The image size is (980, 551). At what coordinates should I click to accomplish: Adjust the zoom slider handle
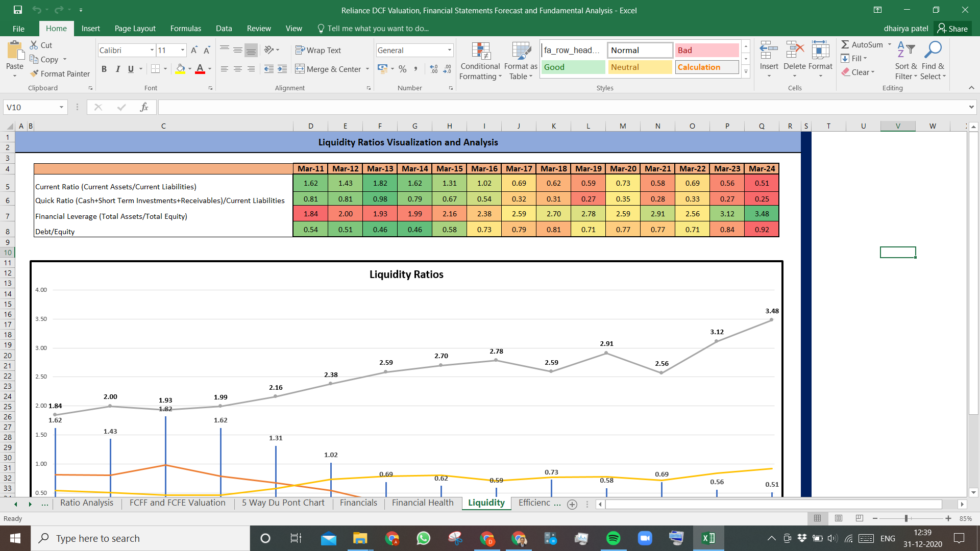[906, 518]
